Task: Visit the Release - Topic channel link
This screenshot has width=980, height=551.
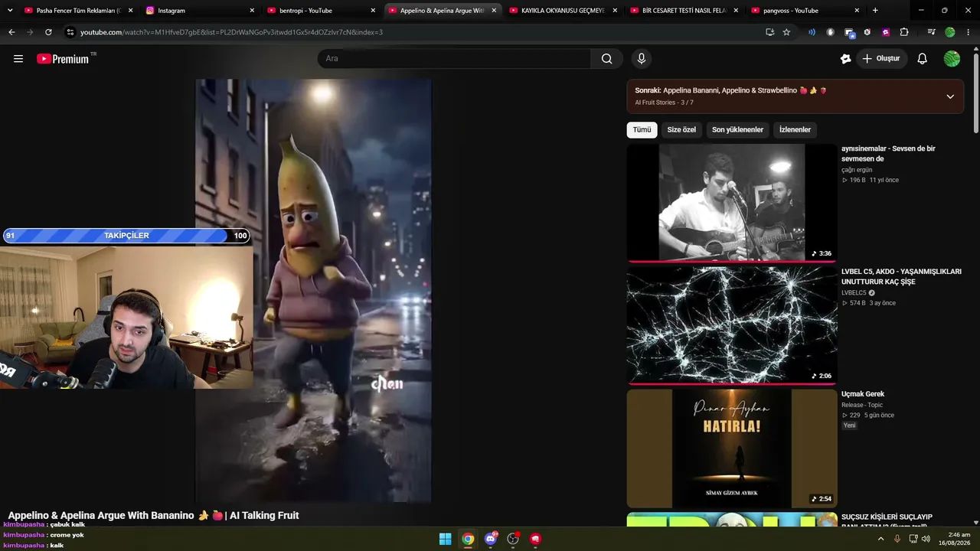Action: (x=862, y=405)
